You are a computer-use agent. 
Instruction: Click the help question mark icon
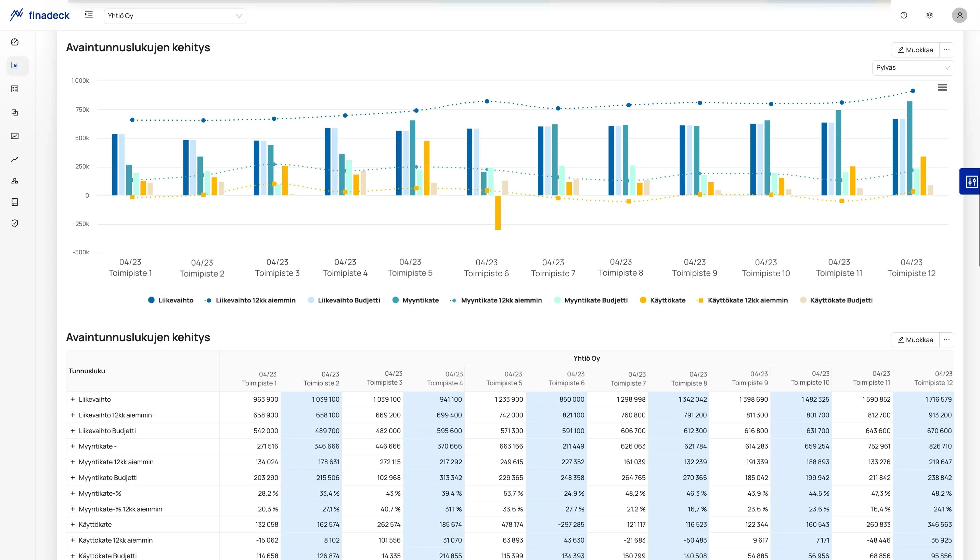tap(903, 15)
